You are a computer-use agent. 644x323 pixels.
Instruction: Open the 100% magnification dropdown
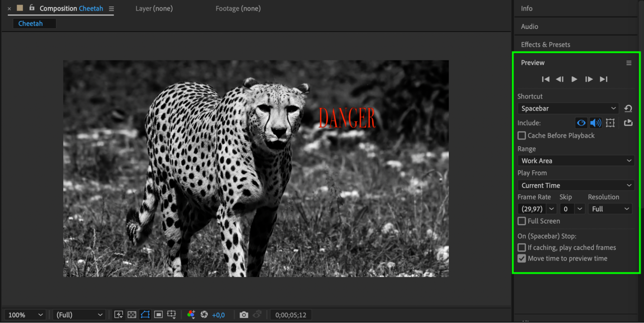[x=25, y=315]
